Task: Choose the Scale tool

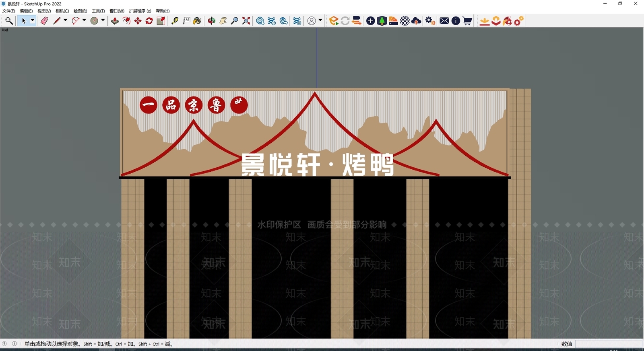Action: coord(161,21)
